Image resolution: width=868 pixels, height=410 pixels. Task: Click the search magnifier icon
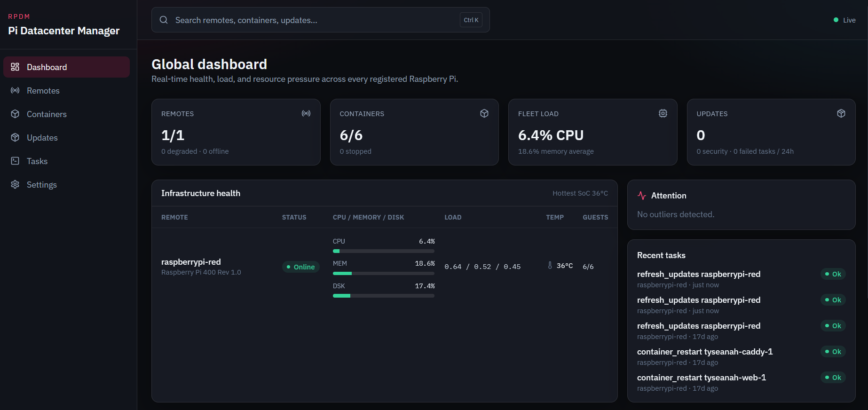click(x=164, y=20)
